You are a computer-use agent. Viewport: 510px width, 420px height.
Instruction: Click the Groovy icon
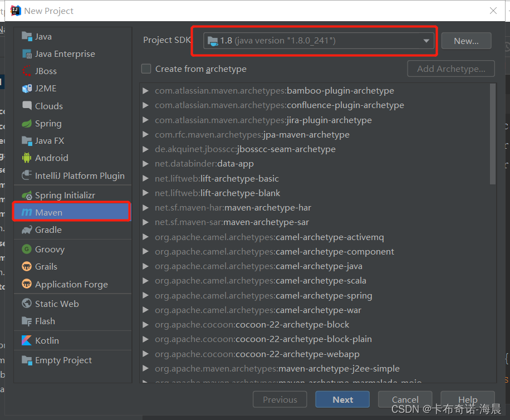coord(27,249)
